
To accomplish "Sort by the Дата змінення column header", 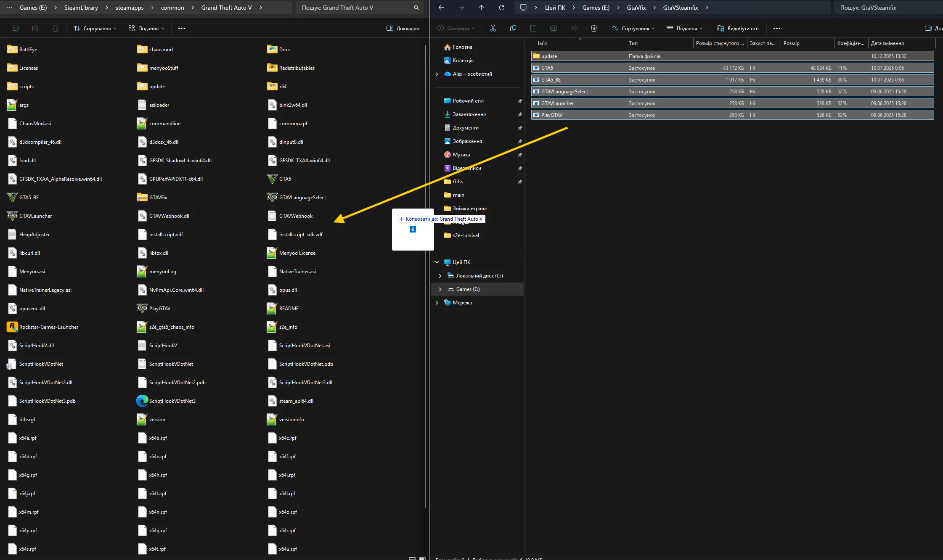I will (887, 43).
